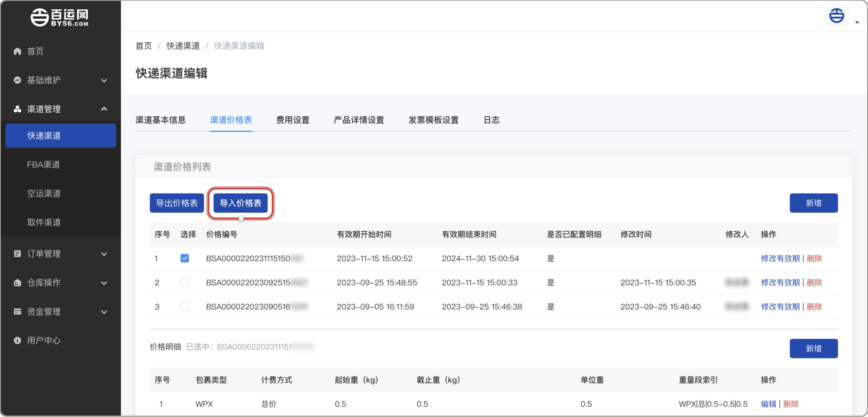Tick the checkbox in price row 3

185,307
